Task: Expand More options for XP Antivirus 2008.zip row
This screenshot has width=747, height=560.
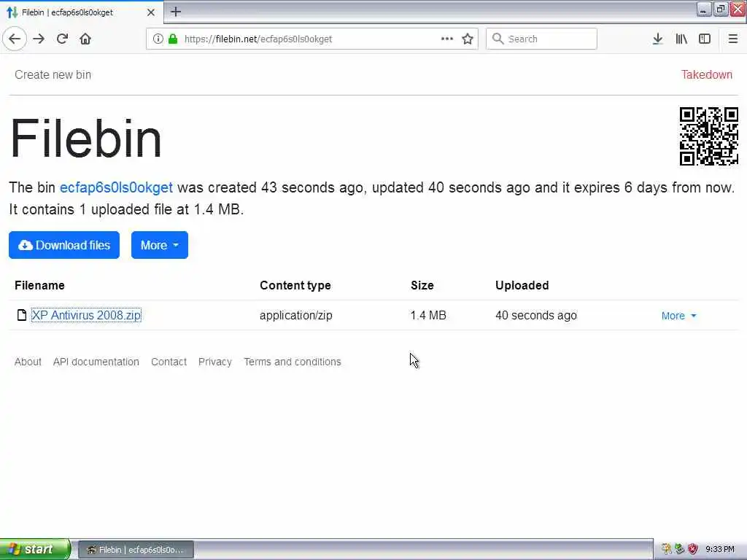Action: coord(679,316)
